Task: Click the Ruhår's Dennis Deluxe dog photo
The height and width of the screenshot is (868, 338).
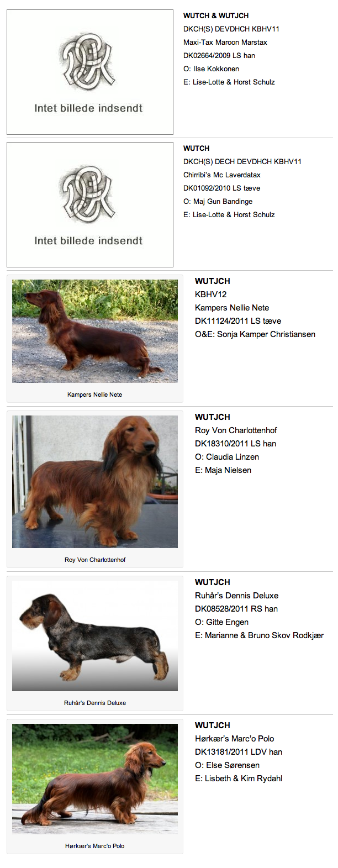Action: [95, 636]
